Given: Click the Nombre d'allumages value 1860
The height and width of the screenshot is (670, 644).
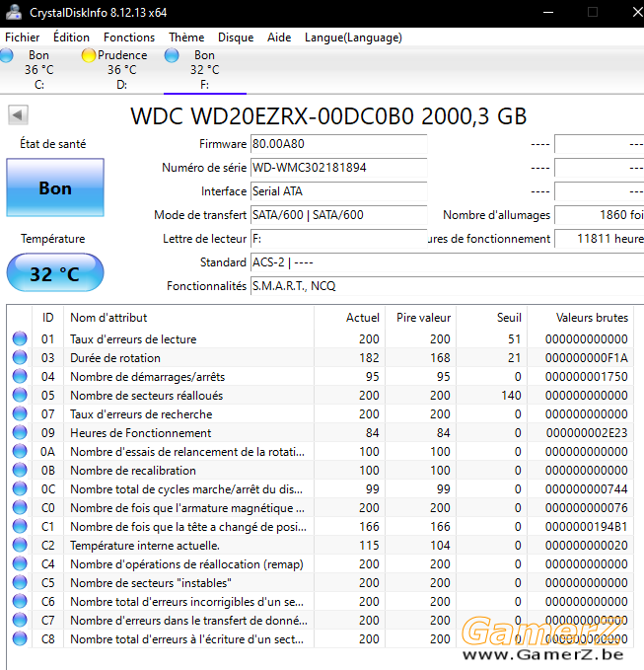Looking at the screenshot, I should (x=600, y=215).
